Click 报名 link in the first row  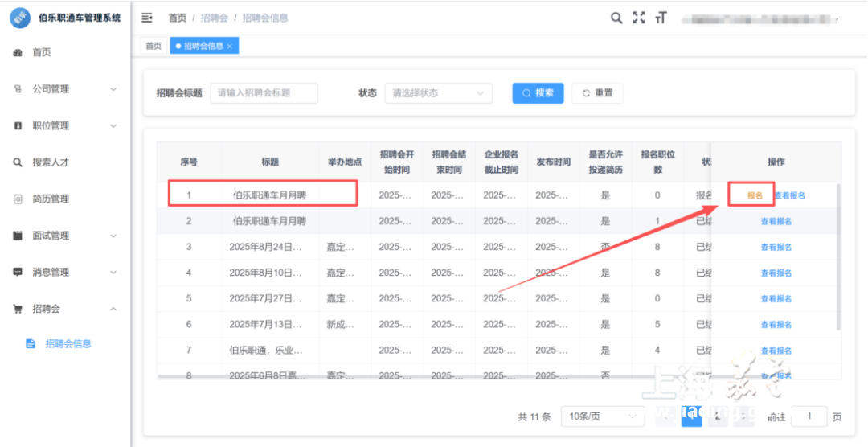(x=754, y=195)
